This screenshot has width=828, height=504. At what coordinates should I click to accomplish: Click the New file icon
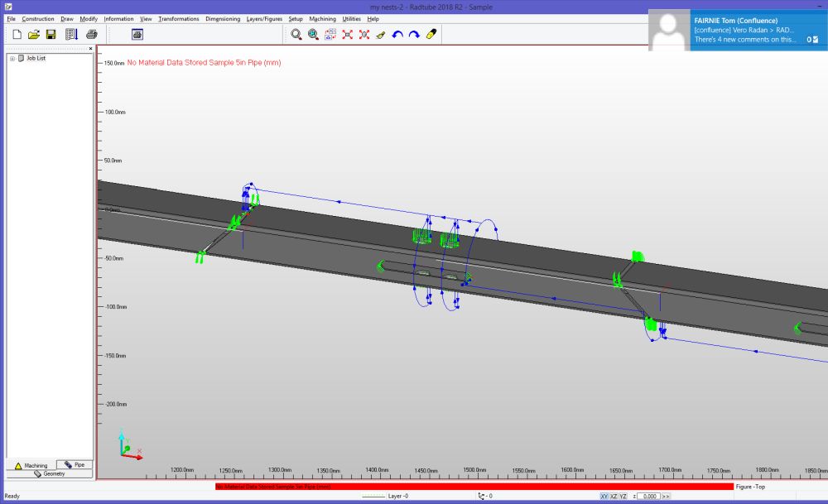tap(17, 34)
